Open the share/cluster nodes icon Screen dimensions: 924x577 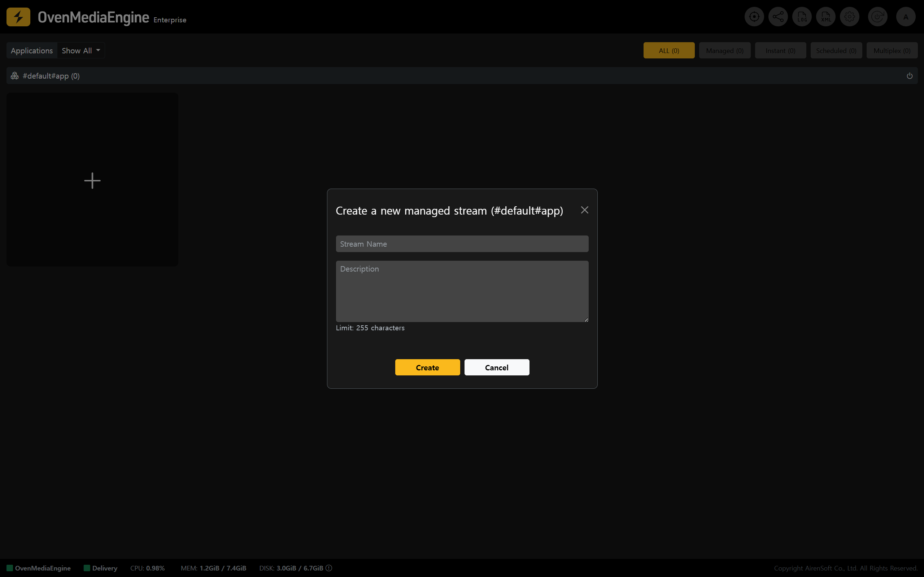778,17
